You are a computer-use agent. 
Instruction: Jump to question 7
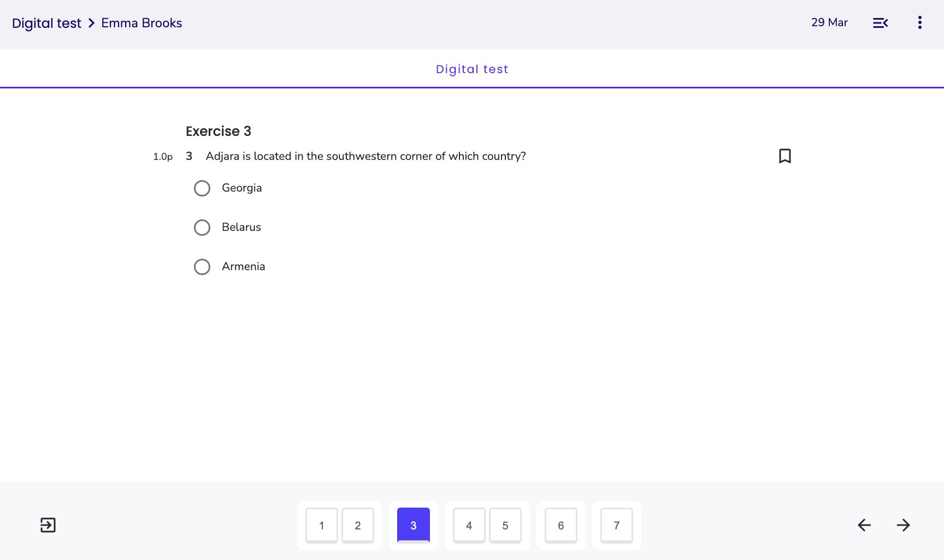tap(617, 526)
